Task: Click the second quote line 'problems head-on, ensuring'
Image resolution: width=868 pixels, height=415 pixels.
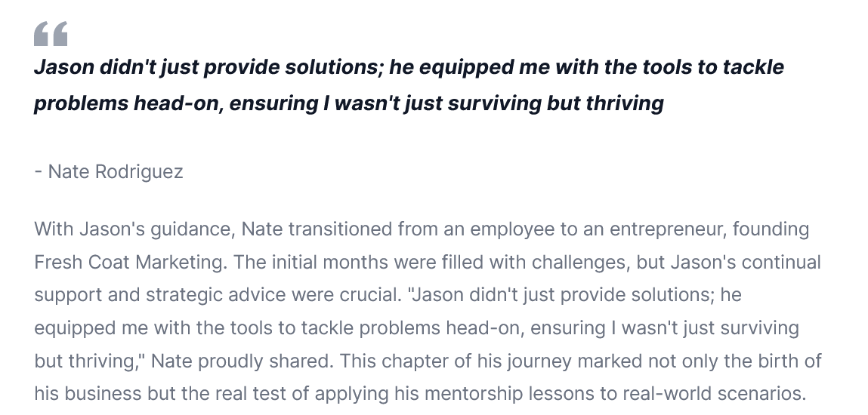Action: coord(349,103)
